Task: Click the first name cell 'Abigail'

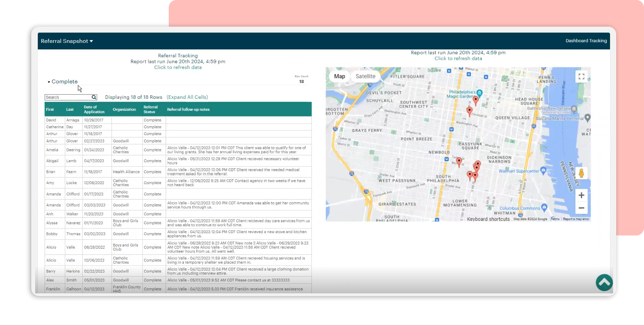Action: pos(55,161)
